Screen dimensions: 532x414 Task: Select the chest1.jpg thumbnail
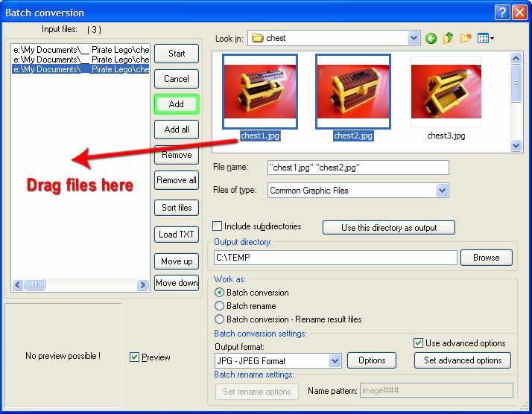(x=260, y=92)
